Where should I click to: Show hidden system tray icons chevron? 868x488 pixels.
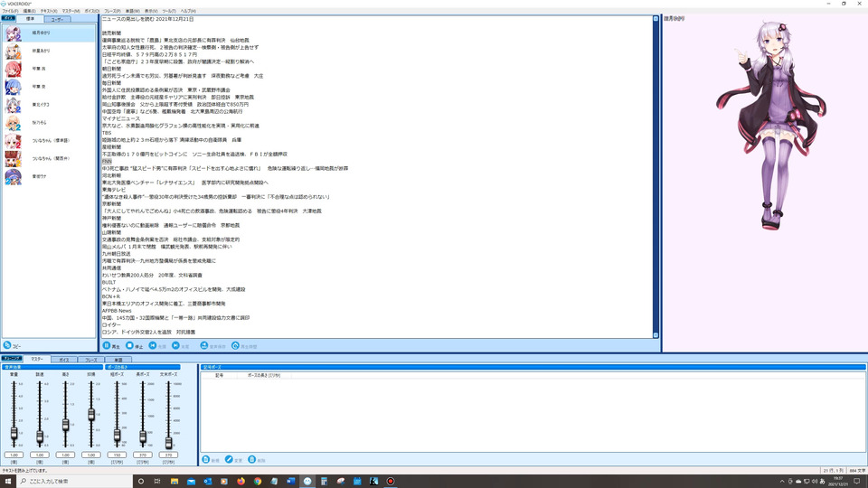pyautogui.click(x=781, y=482)
